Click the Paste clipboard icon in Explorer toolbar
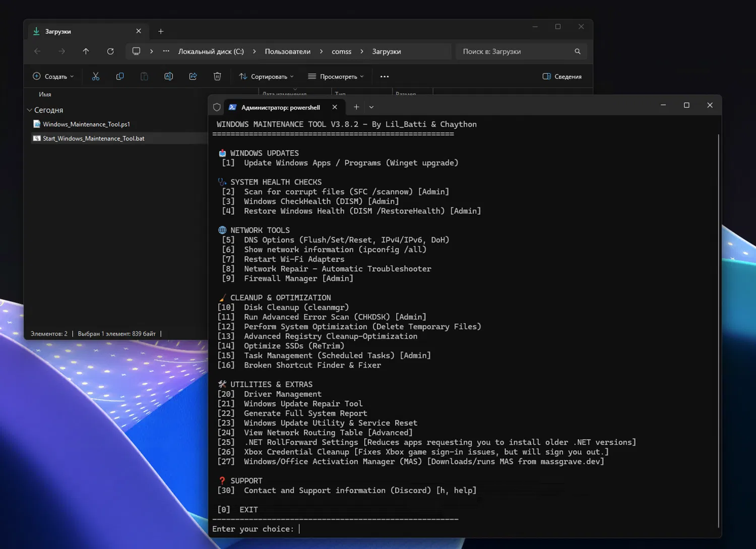 pos(144,77)
